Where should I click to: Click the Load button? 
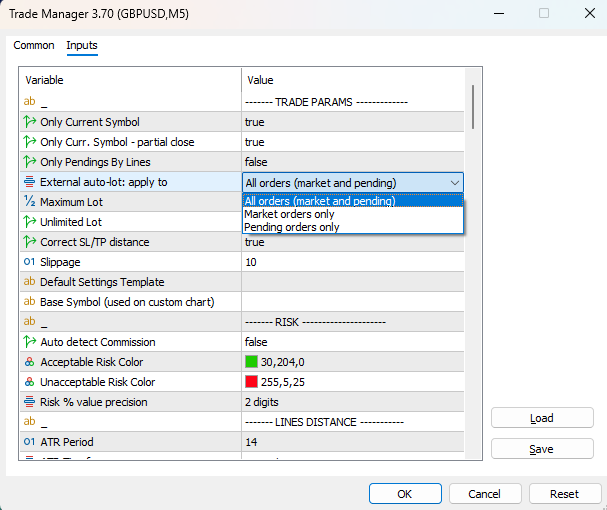tap(542, 418)
